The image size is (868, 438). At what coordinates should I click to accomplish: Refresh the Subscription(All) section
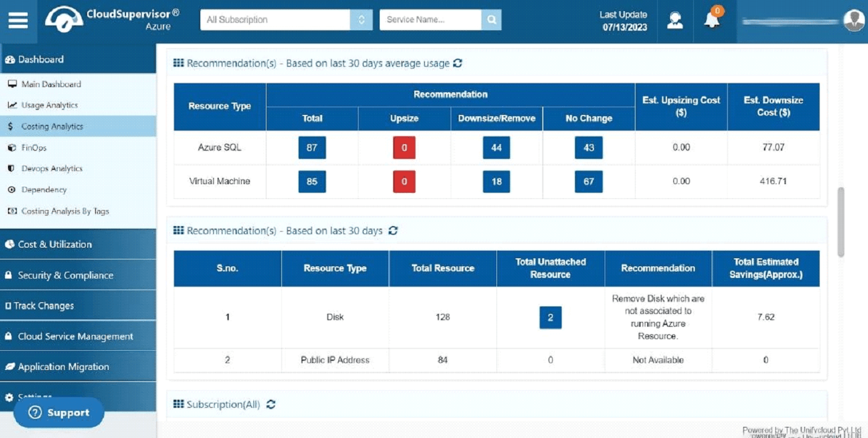coord(271,405)
